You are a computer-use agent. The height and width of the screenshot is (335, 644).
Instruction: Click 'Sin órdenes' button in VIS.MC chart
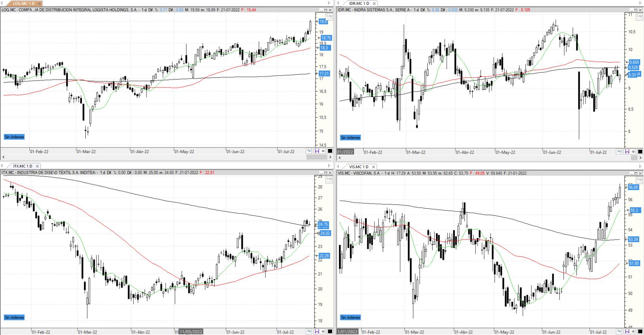coord(350,317)
